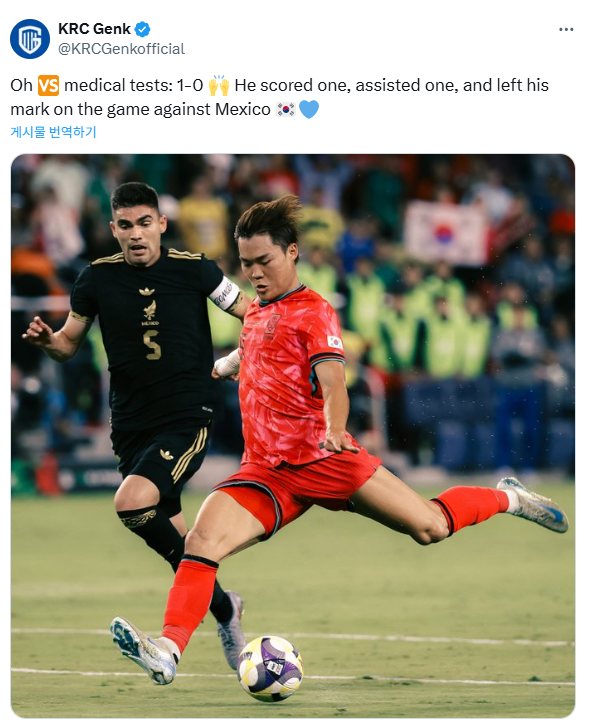Click the white captain armband in the photo

coord(225,293)
